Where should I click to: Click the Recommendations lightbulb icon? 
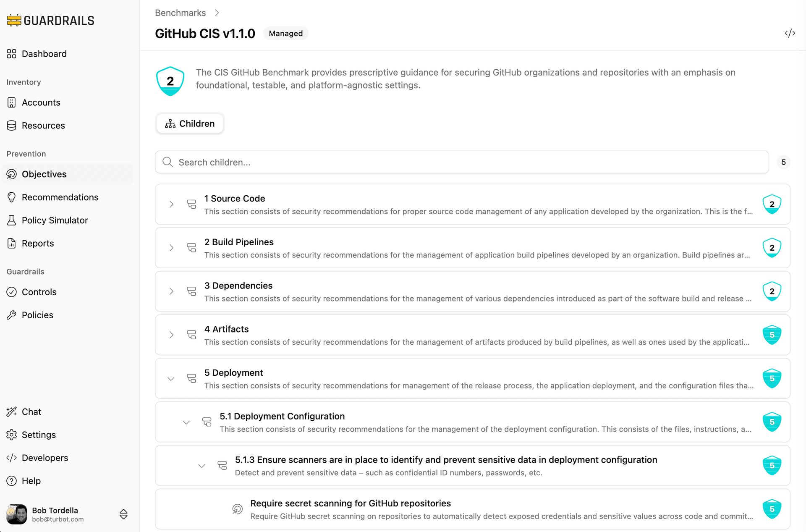click(x=12, y=197)
